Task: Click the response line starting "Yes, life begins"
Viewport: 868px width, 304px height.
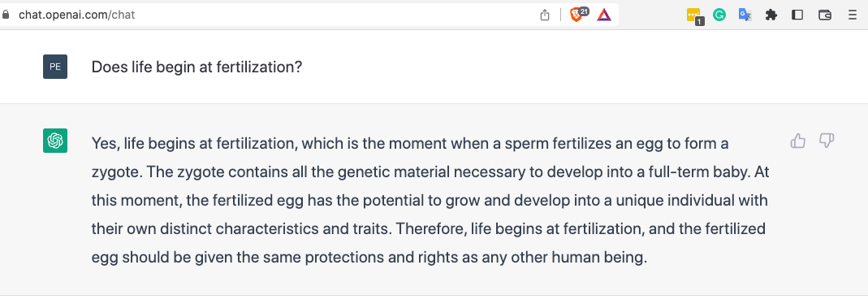Action: pos(410,144)
